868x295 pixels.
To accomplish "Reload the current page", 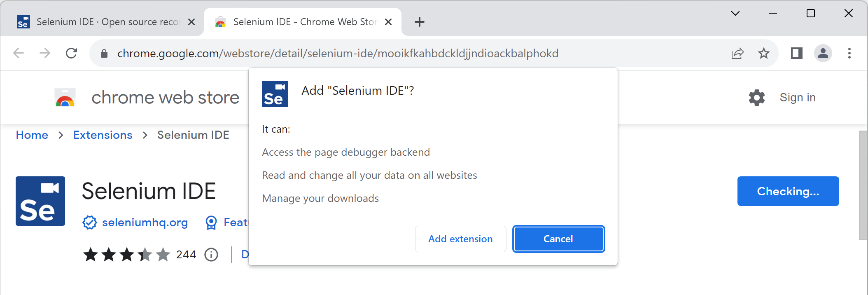I will coord(71,53).
